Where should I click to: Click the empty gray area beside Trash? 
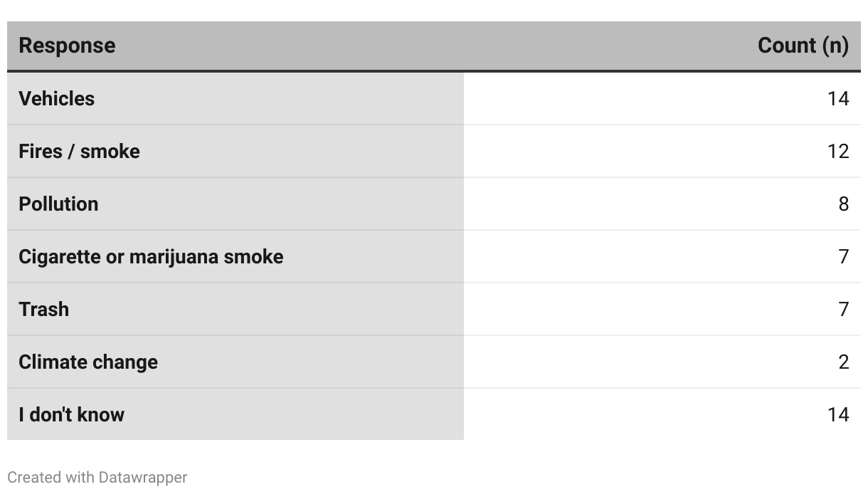(266, 309)
